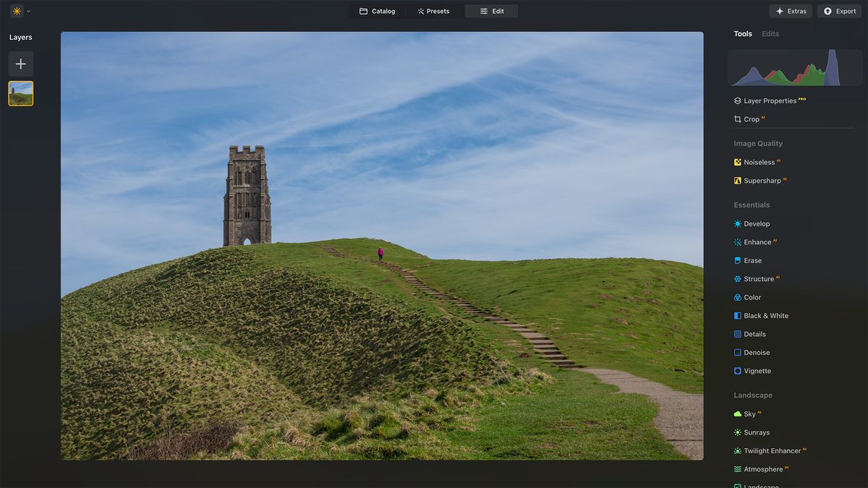868x488 pixels.
Task: Switch to the Catalog tab
Action: click(x=378, y=11)
